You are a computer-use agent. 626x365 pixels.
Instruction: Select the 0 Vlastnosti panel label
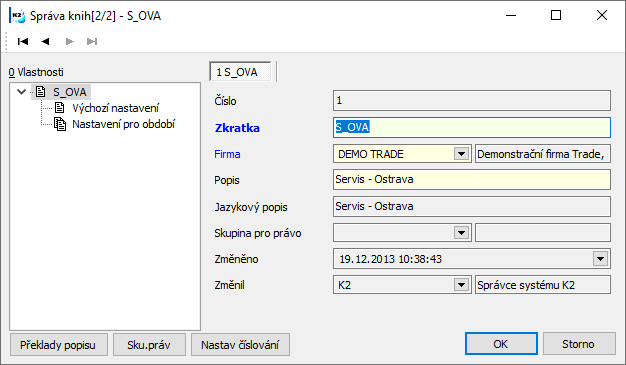tap(36, 72)
